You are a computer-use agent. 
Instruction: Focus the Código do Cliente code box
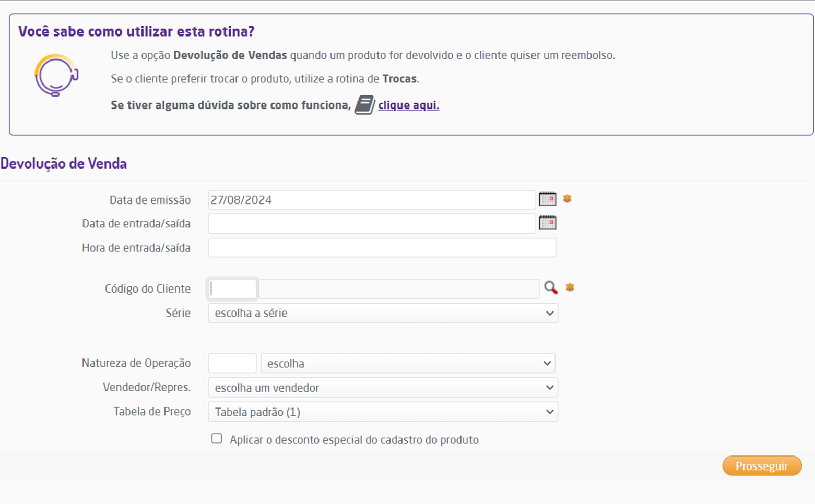click(232, 289)
